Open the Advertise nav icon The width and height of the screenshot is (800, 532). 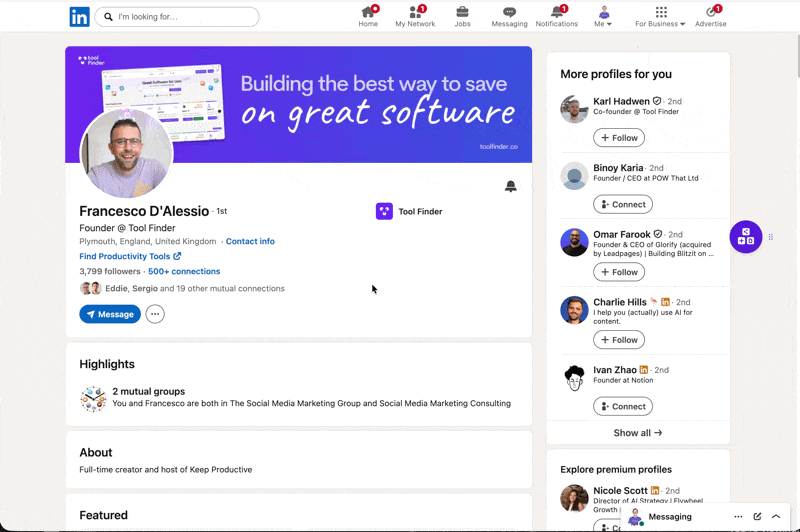711,16
